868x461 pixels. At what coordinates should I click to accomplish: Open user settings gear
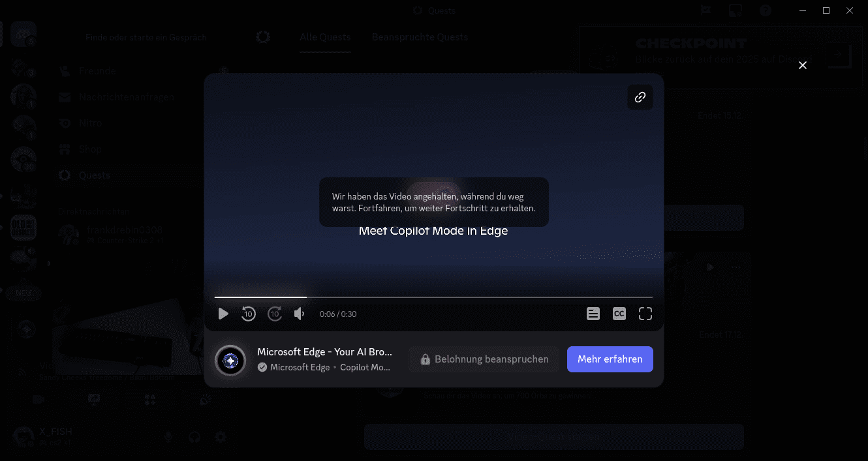coord(221,437)
